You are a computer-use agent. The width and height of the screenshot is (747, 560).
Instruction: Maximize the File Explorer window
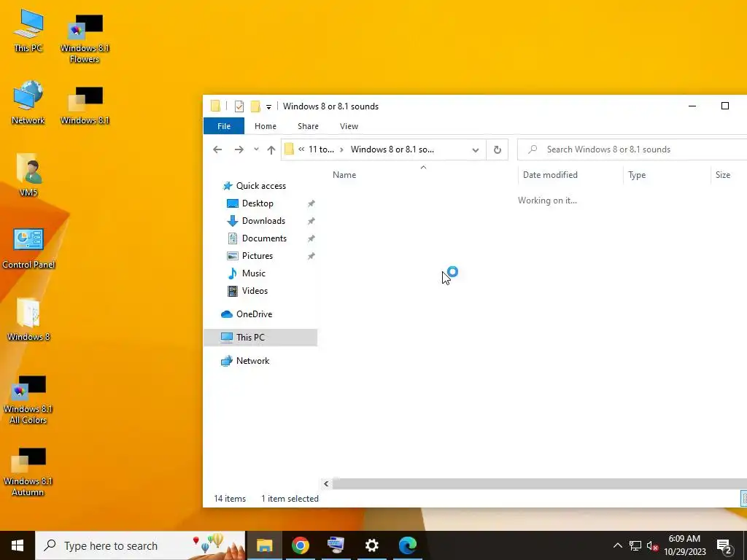pyautogui.click(x=725, y=106)
